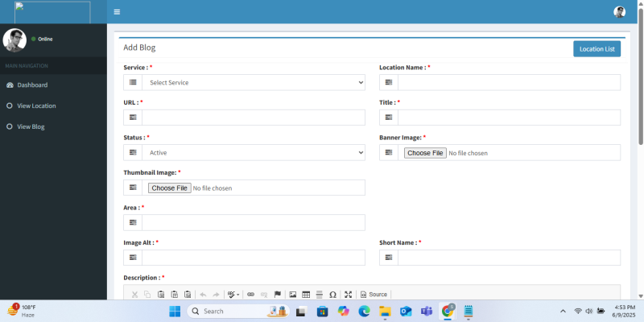Open the Status dropdown showing Active
The height and width of the screenshot is (322, 644).
tap(254, 152)
